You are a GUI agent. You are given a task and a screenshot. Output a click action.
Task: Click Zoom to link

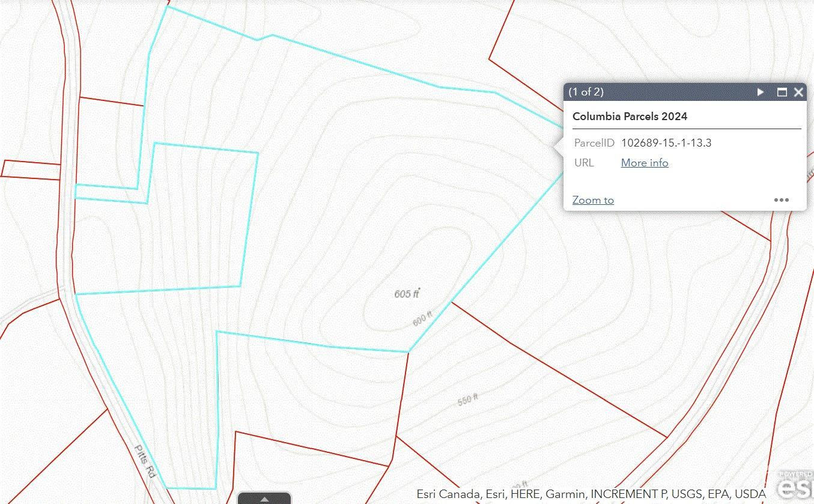click(x=593, y=200)
